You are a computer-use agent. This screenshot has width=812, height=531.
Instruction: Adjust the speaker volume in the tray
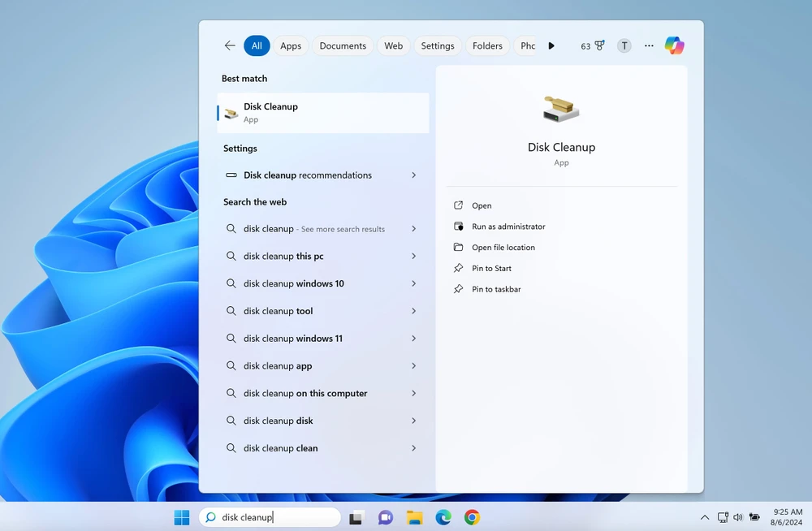[x=738, y=517]
